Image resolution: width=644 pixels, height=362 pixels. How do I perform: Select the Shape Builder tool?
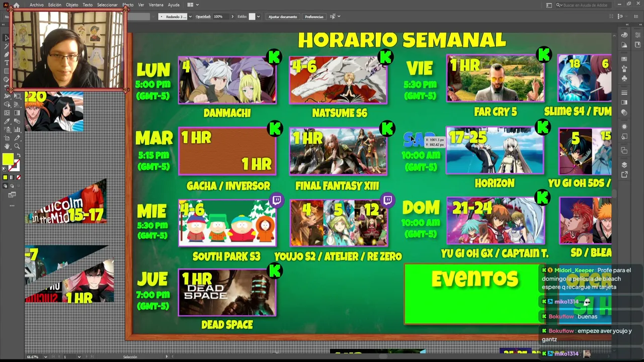point(7,105)
